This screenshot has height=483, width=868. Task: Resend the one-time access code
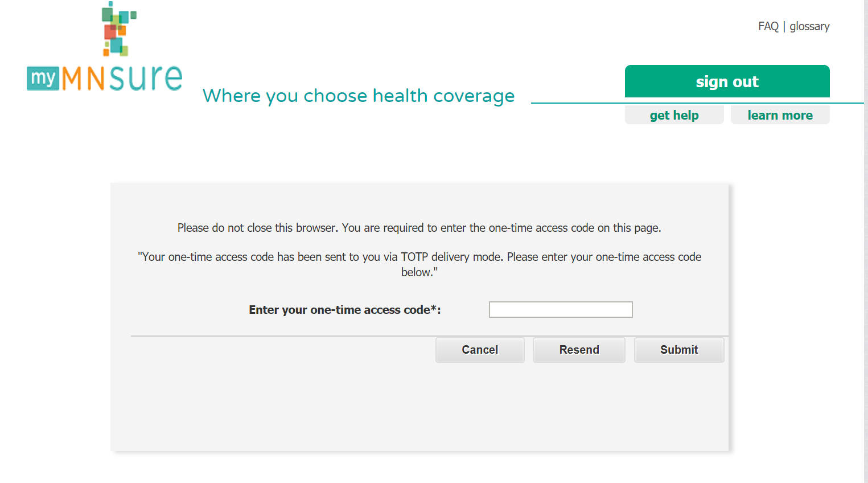579,350
